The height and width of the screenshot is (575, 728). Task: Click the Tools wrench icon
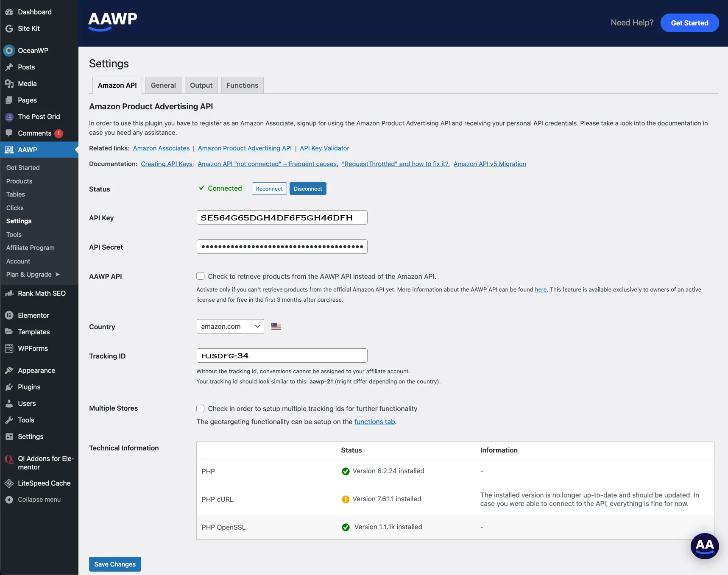9,420
